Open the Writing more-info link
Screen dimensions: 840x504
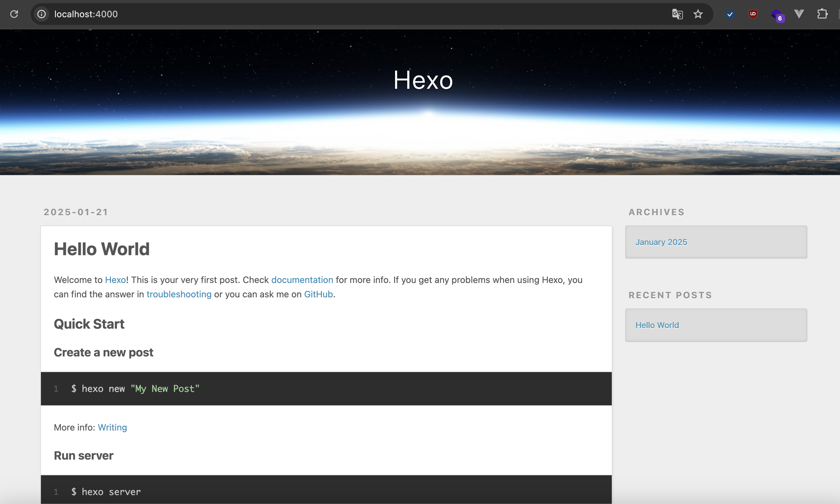pos(113,427)
